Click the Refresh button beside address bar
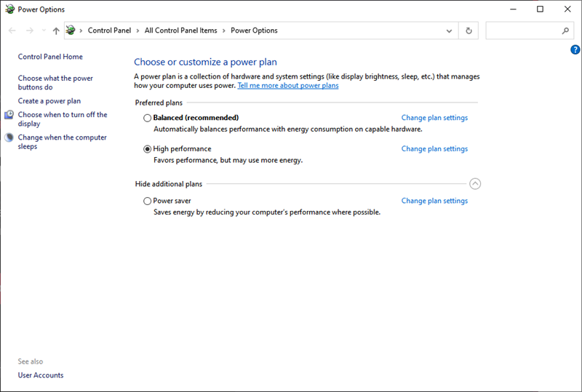The image size is (582, 392). point(469,31)
